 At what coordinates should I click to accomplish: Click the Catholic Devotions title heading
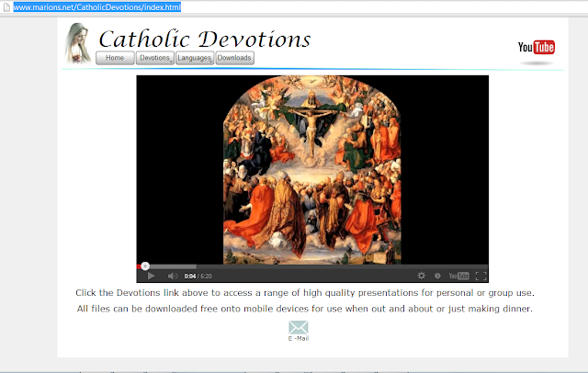coord(205,39)
